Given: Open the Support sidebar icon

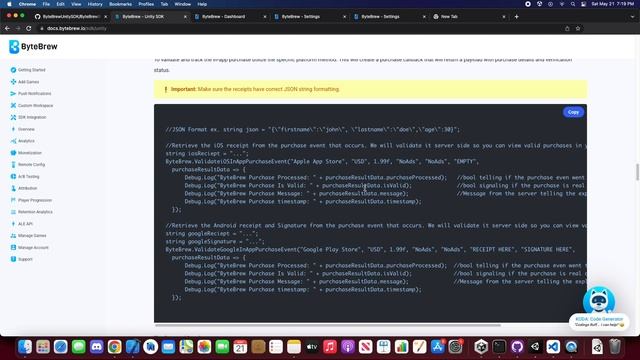Looking at the screenshot, I should point(13,259).
